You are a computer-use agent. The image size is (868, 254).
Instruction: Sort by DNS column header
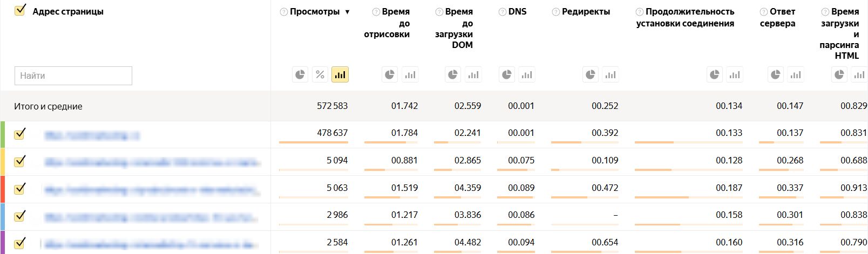(x=517, y=11)
